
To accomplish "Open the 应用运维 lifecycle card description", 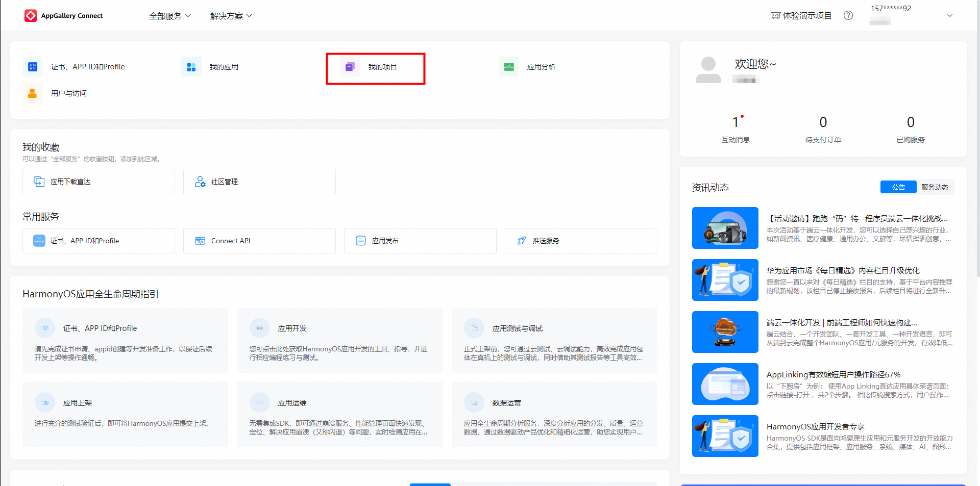I will 338,427.
